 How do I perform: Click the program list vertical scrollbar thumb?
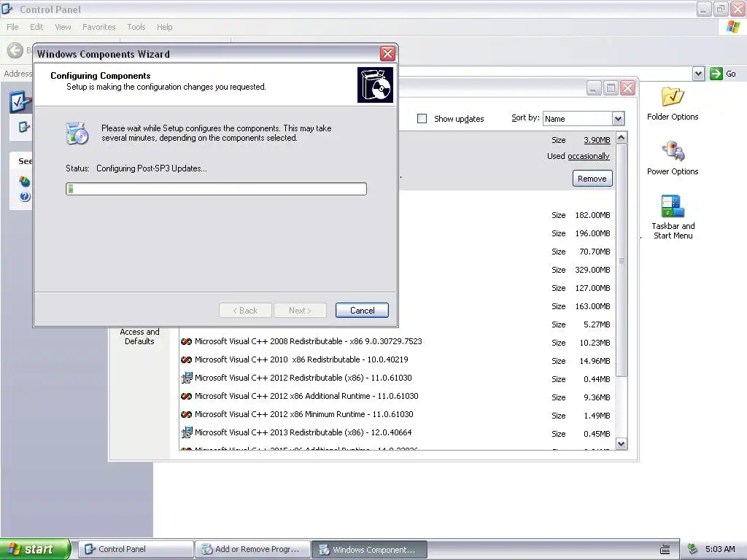click(622, 260)
